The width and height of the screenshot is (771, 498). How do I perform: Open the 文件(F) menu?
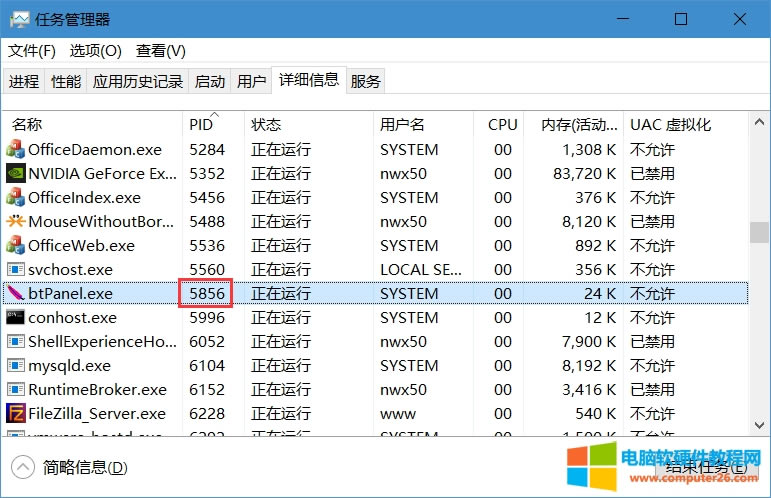[32, 51]
